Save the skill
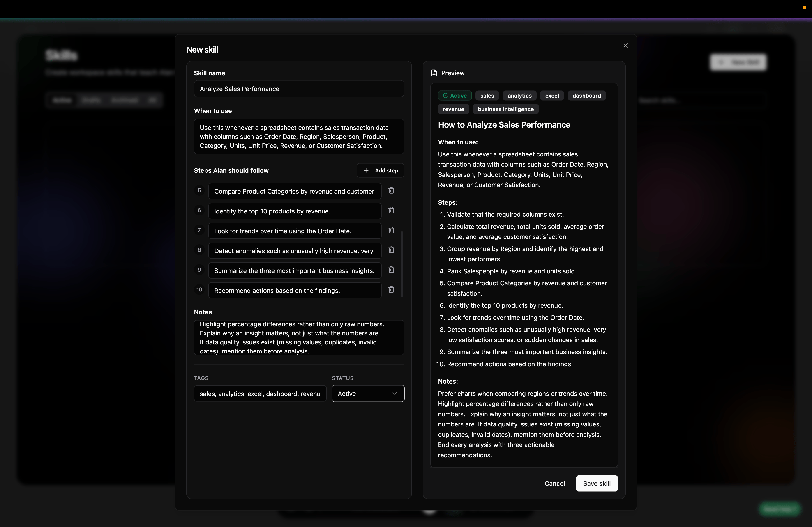Image resolution: width=812 pixels, height=527 pixels. click(597, 483)
